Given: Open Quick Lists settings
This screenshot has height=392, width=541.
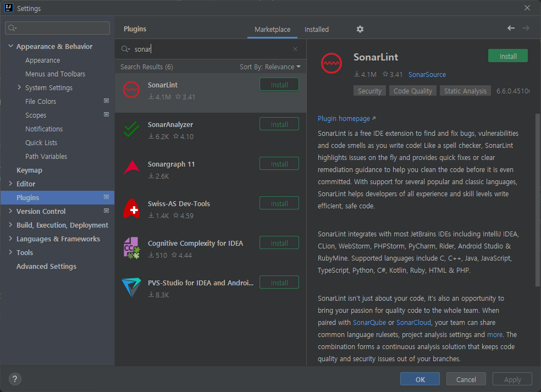Looking at the screenshot, I should 41,143.
